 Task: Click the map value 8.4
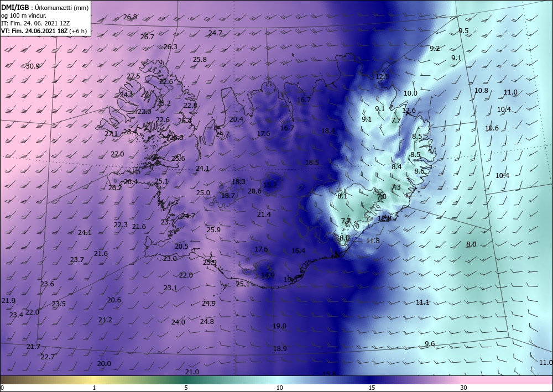[397, 166]
